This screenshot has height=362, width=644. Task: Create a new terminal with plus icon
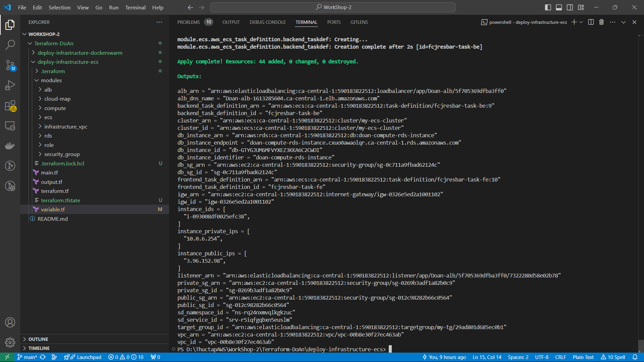(x=574, y=22)
